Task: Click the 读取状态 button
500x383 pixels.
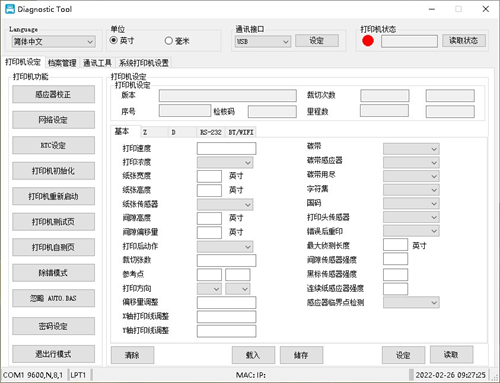Action: [x=464, y=41]
